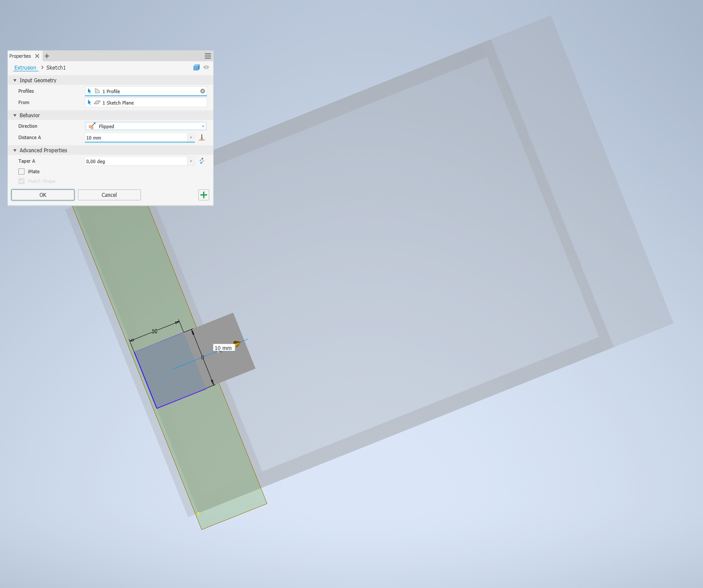Toggle the preview eye icon
The image size is (703, 588).
point(206,67)
